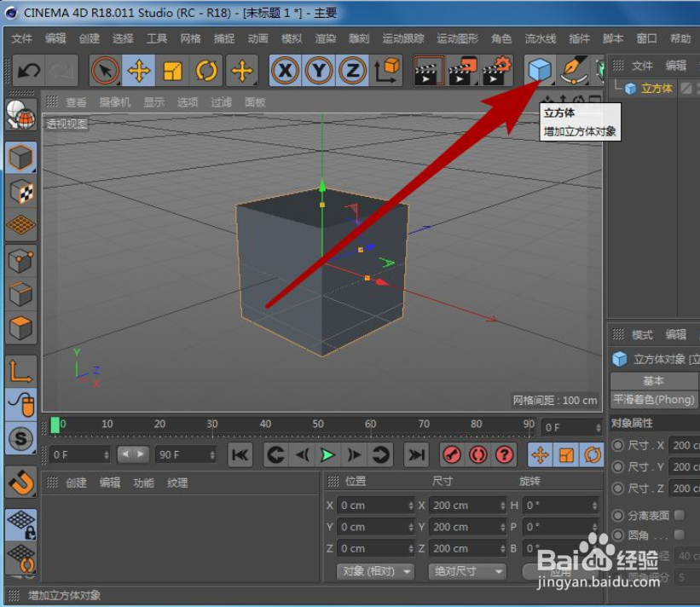Select 立方体 in object manager
This screenshot has height=607, width=700.
[x=657, y=89]
